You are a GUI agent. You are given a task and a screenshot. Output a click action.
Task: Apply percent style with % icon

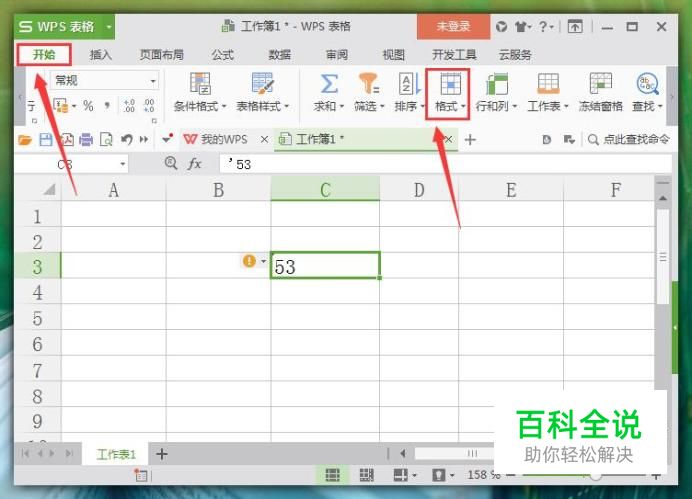88,106
